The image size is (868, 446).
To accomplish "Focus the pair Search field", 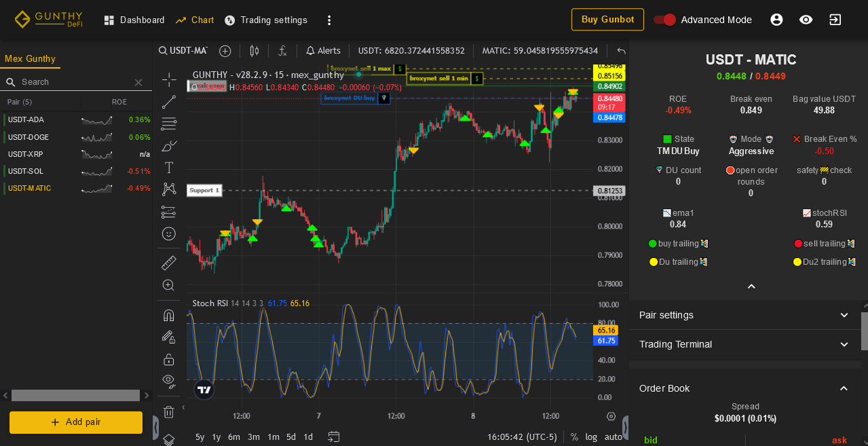I will tap(76, 82).
